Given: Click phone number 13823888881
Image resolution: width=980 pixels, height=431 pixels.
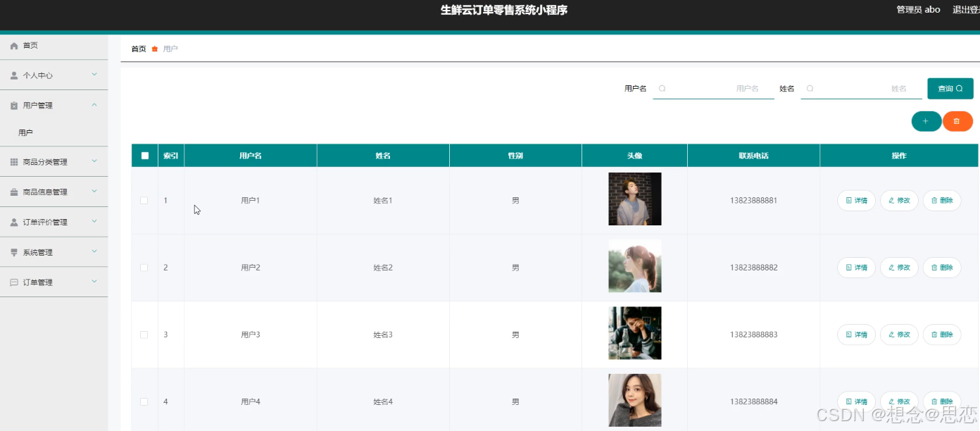Looking at the screenshot, I should pos(754,201).
